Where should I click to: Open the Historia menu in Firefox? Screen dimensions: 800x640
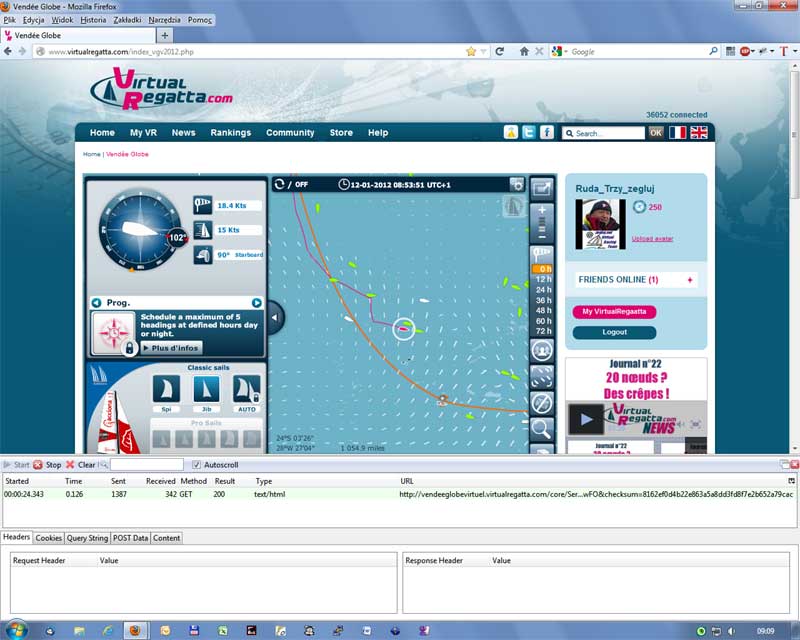tap(93, 20)
